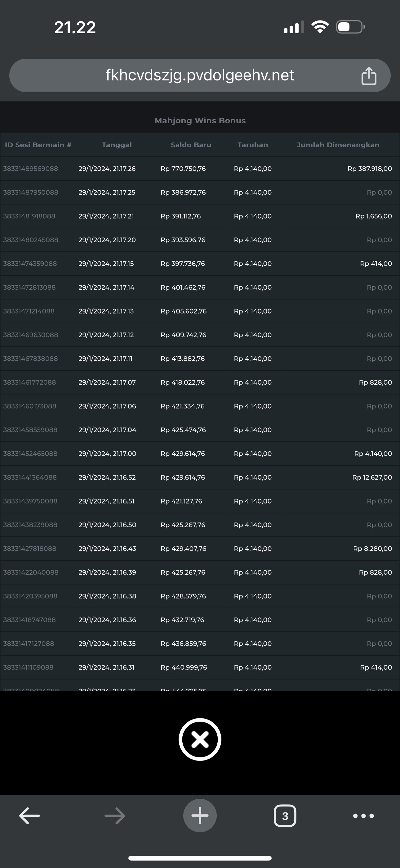400x868 pixels.
Task: Open a new tab with plus button
Action: point(200,816)
